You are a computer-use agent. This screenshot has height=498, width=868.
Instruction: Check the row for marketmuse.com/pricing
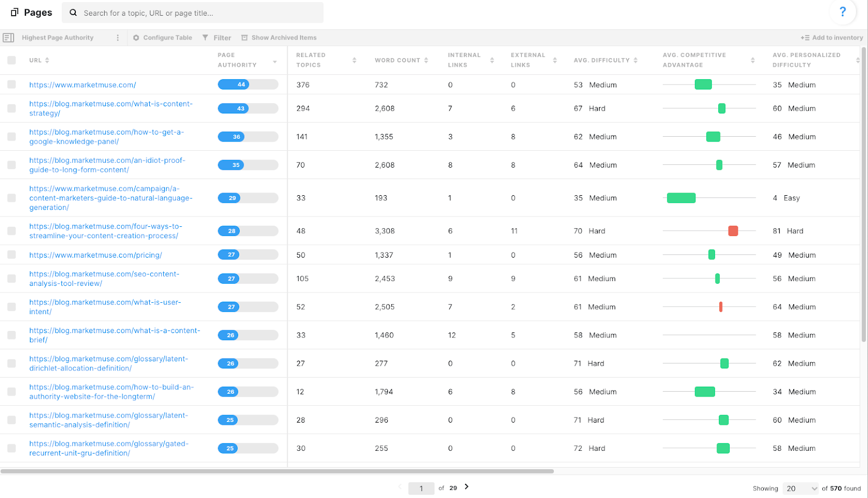(x=11, y=254)
